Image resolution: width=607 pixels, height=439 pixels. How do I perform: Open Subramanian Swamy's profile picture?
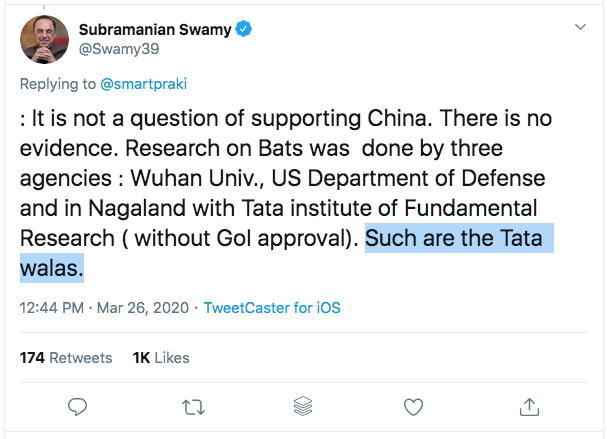[x=45, y=40]
